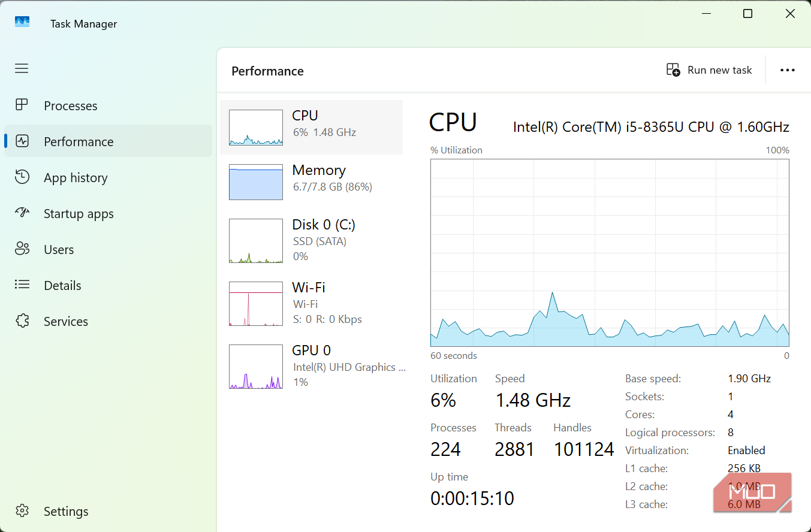Viewport: 811px width, 532px height.
Task: Select the CPU mini graph thumbnail
Action: pos(256,128)
